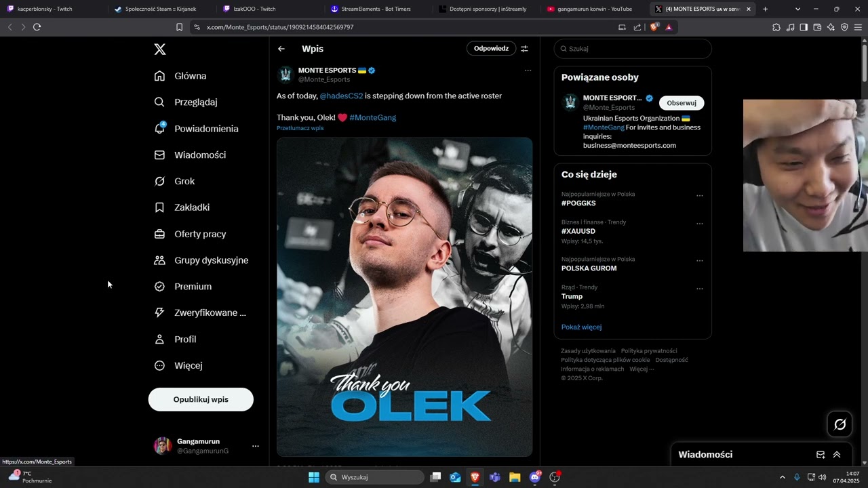The image size is (868, 488).
Task: Open Brave Rewards triangle icon
Action: pyautogui.click(x=669, y=27)
